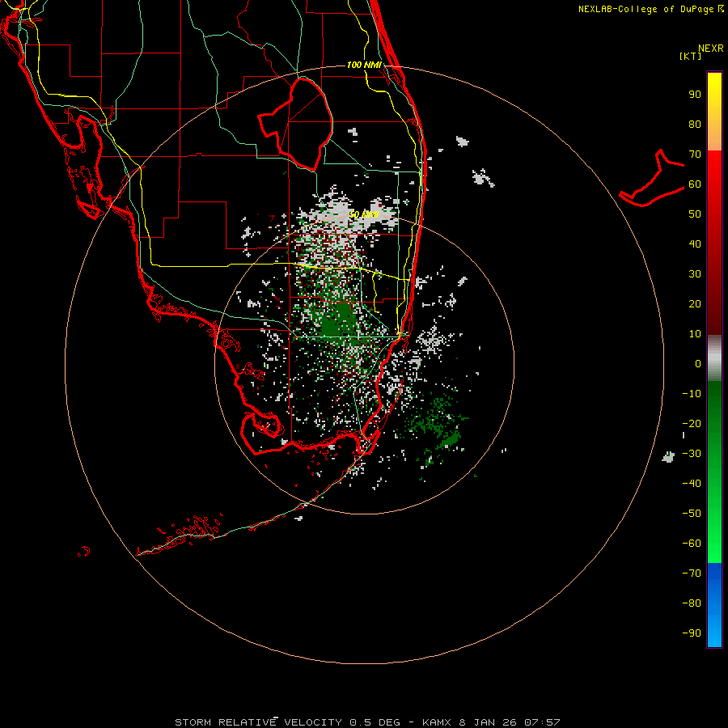
Task: Click the 80 value on the velocity scale
Action: pyautogui.click(x=695, y=125)
